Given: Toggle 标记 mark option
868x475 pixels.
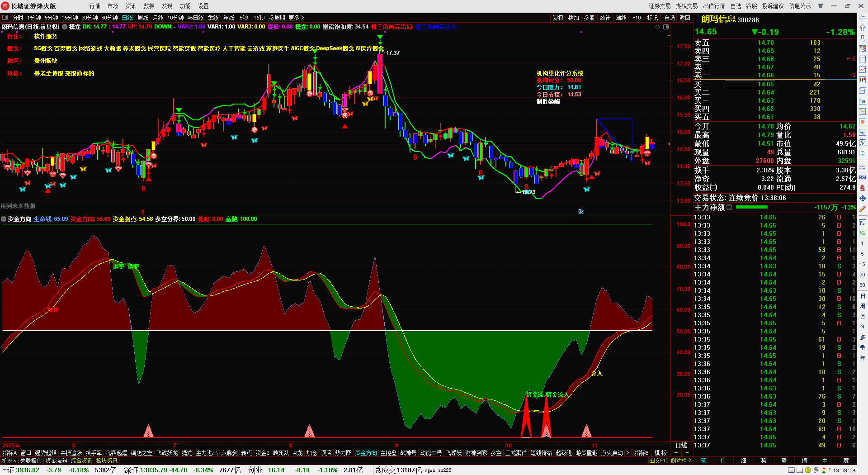Looking at the screenshot, I should [652, 18].
